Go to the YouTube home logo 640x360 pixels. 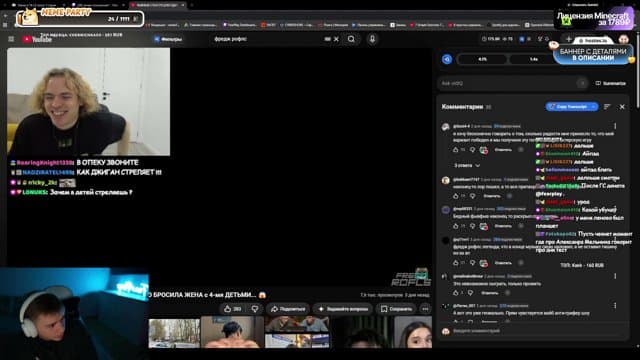(37, 39)
